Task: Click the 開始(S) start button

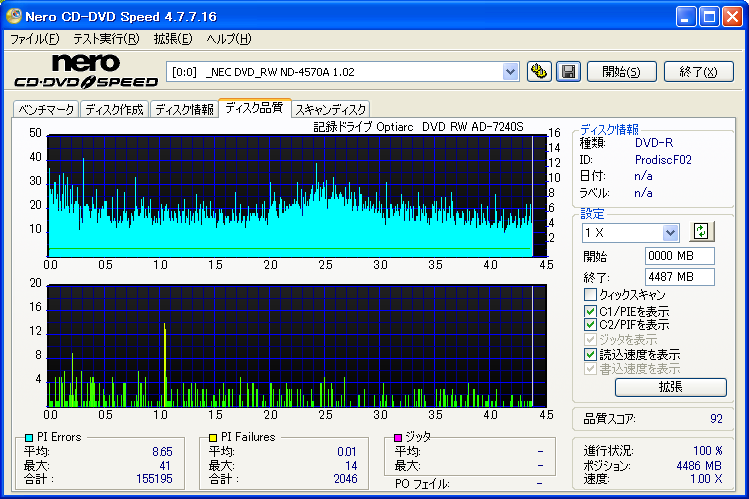Action: [621, 72]
